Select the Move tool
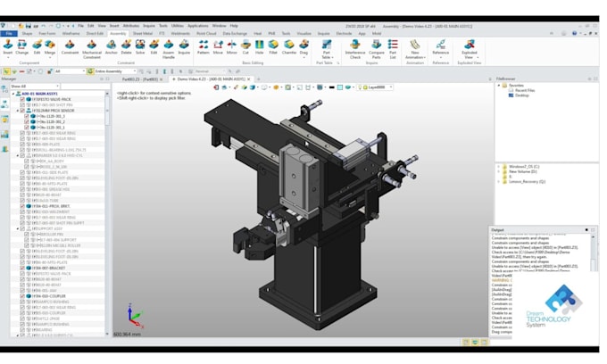Viewport: 607px width, 364px height. 218,47
